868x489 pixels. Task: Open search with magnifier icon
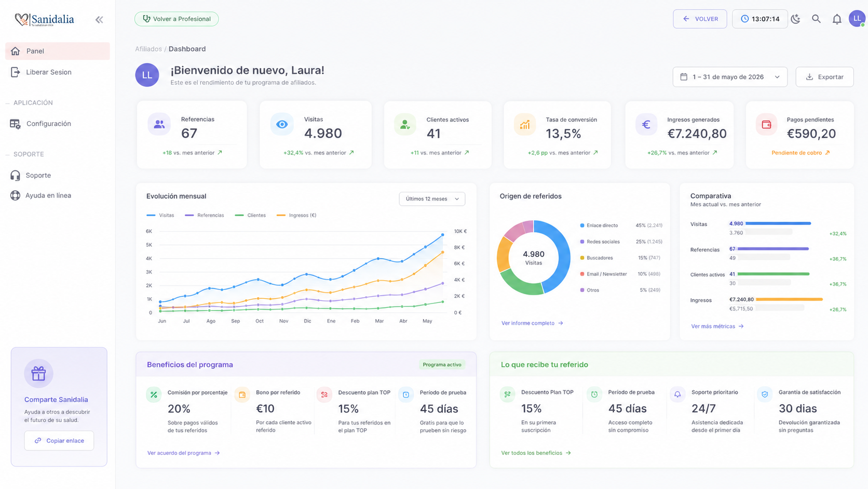tap(816, 19)
